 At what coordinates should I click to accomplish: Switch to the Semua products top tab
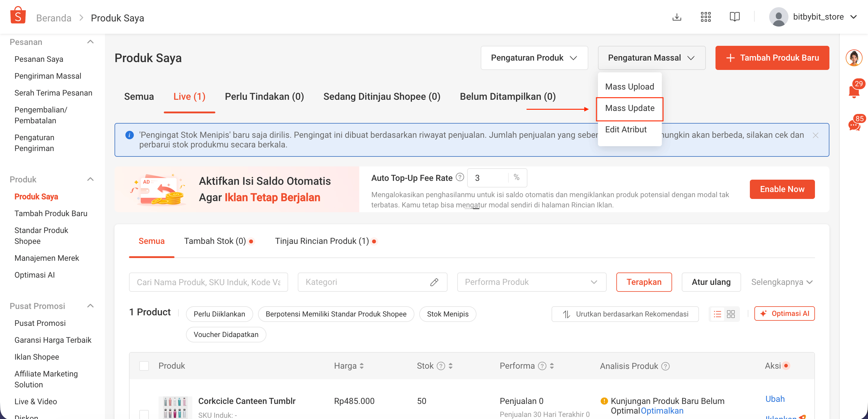point(139,97)
